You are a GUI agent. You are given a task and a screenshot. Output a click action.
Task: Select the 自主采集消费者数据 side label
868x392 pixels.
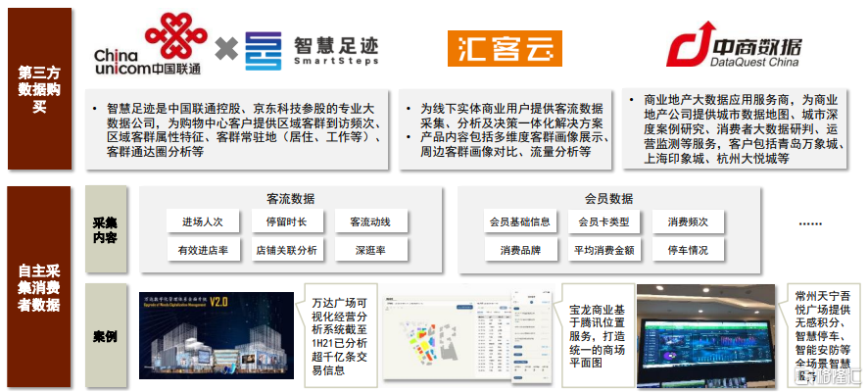[x=39, y=287]
